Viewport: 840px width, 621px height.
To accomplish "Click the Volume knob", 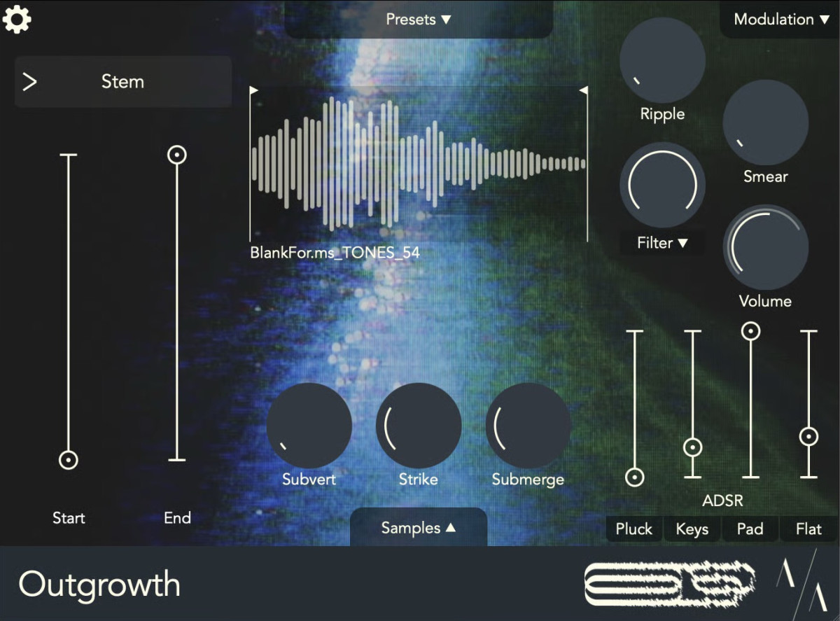I will pos(765,246).
